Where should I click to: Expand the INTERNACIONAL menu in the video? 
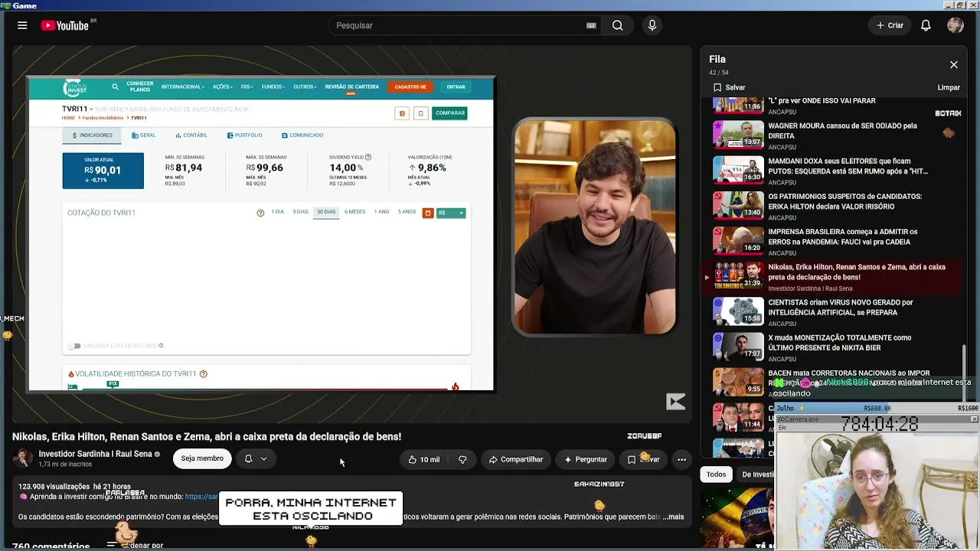click(x=182, y=86)
